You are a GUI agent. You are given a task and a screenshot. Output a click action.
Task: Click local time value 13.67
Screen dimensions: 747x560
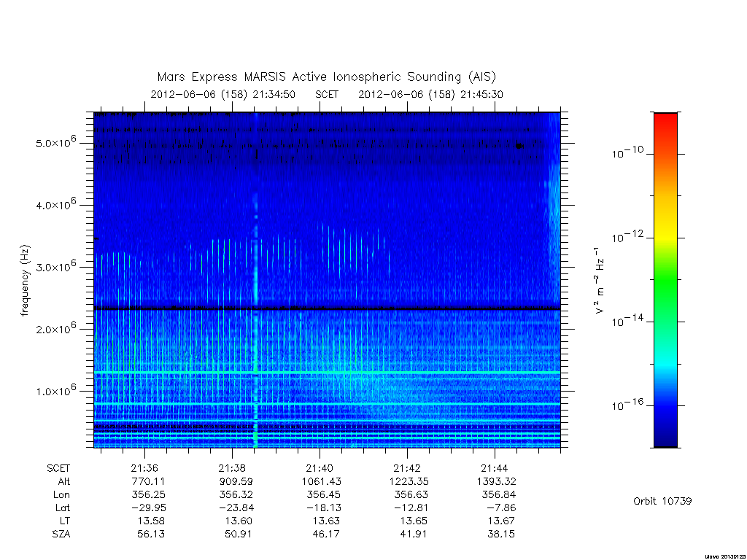click(x=501, y=521)
